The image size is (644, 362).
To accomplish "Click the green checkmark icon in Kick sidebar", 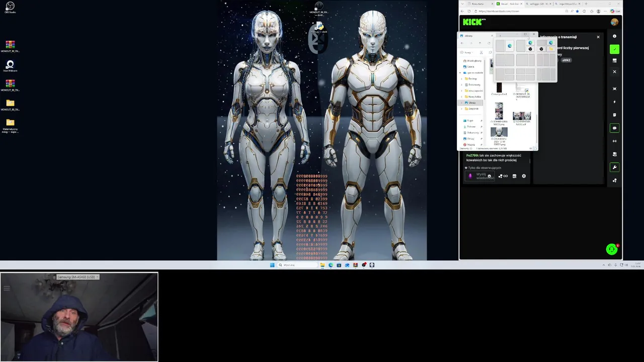I will 614,49.
